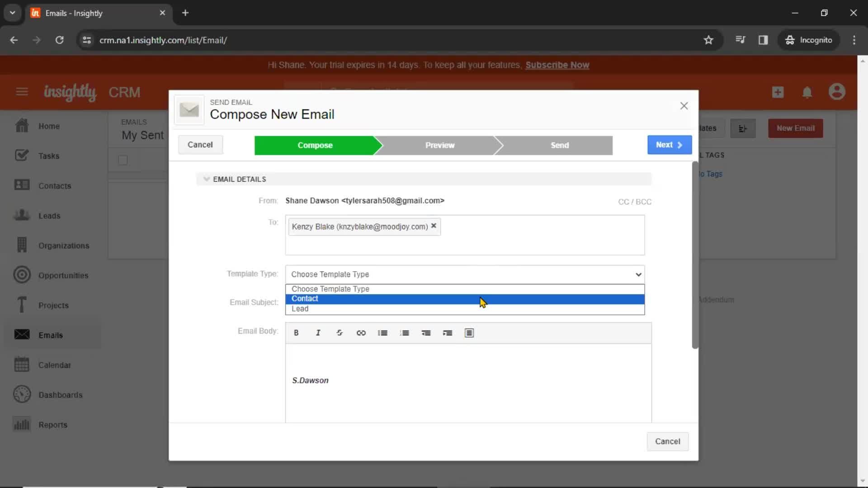Image resolution: width=868 pixels, height=488 pixels.
Task: Select the left-align text icon
Action: click(x=469, y=333)
